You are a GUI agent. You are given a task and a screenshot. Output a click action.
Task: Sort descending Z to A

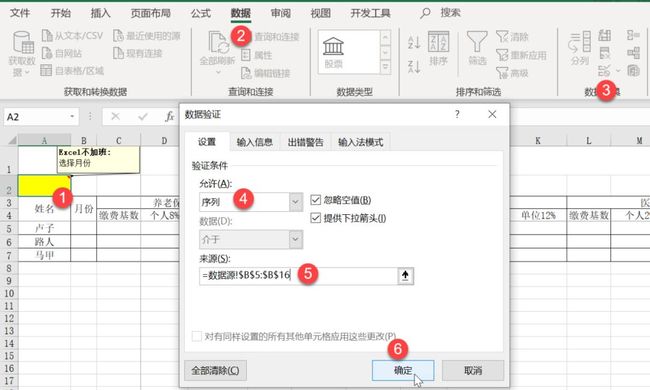tap(414, 66)
